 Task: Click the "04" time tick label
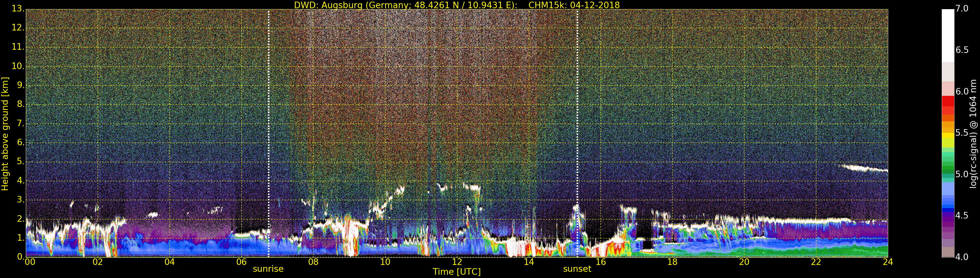click(170, 262)
